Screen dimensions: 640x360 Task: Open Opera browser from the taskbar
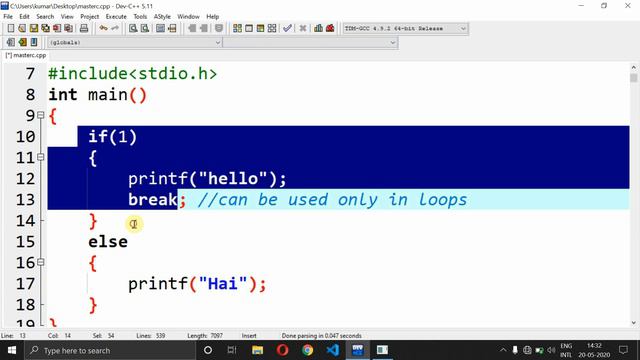coord(282,350)
